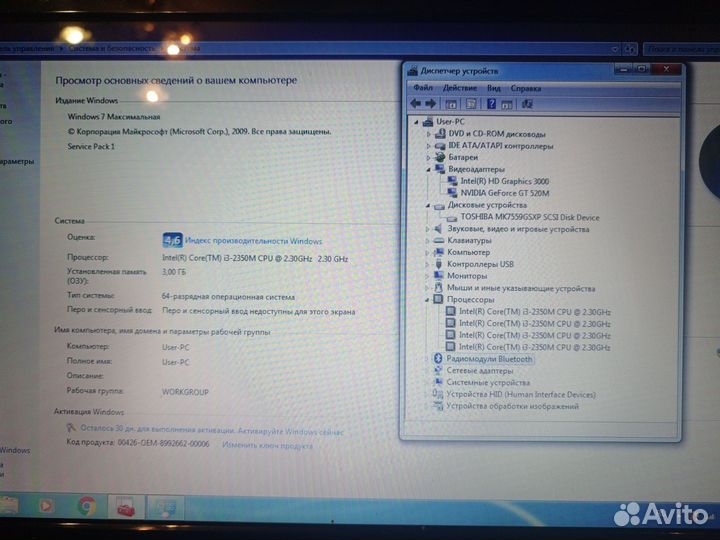
Task: Select NVIDIA GeForce GT 520M device
Action: 505,193
